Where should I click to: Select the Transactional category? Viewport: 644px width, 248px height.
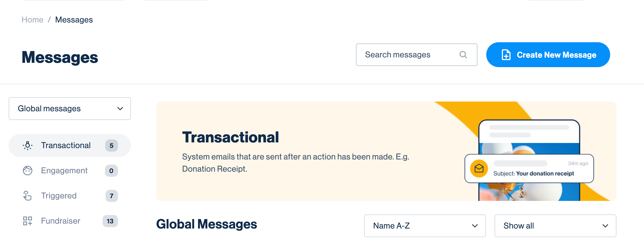click(66, 145)
